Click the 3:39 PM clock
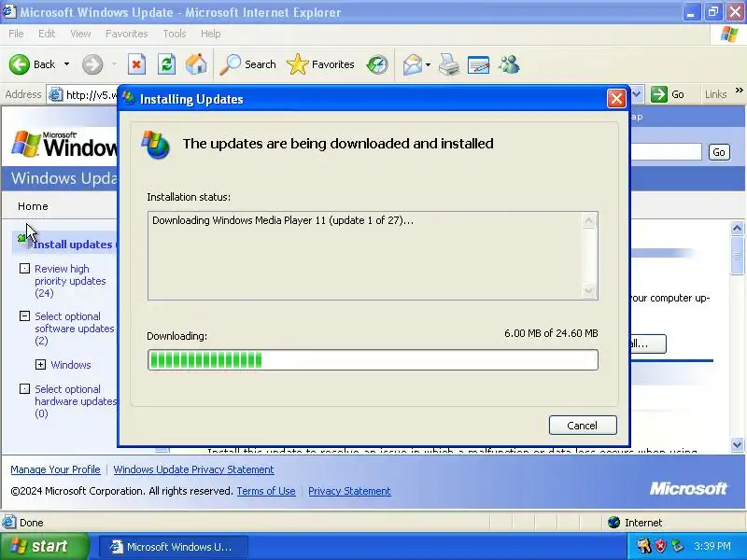Screen dimensions: 747x560 click(x=712, y=546)
